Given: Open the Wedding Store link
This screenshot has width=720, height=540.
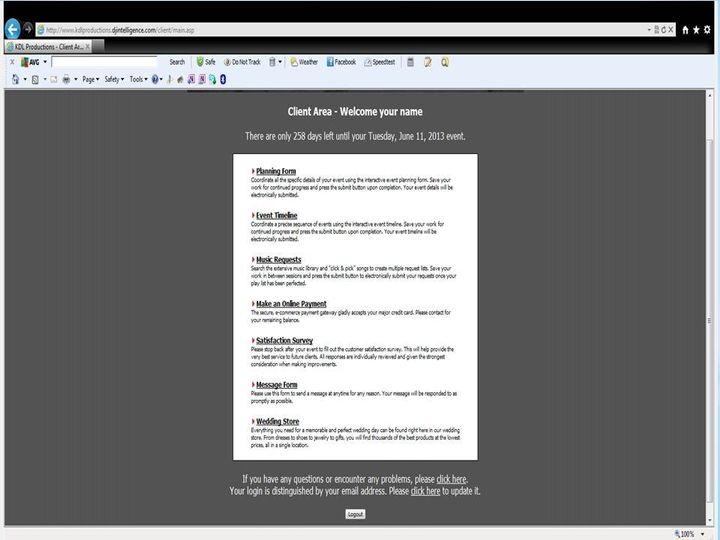Looking at the screenshot, I should coord(277,422).
